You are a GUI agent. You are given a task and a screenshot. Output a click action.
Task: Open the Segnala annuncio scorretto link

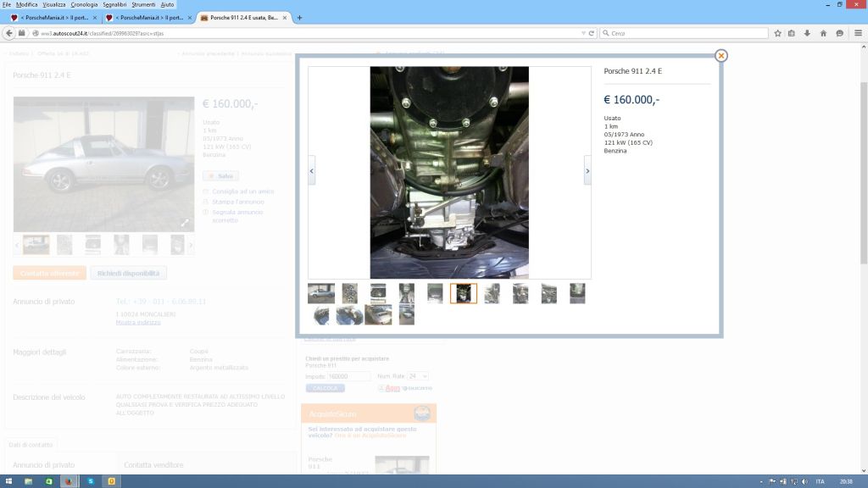pos(237,216)
